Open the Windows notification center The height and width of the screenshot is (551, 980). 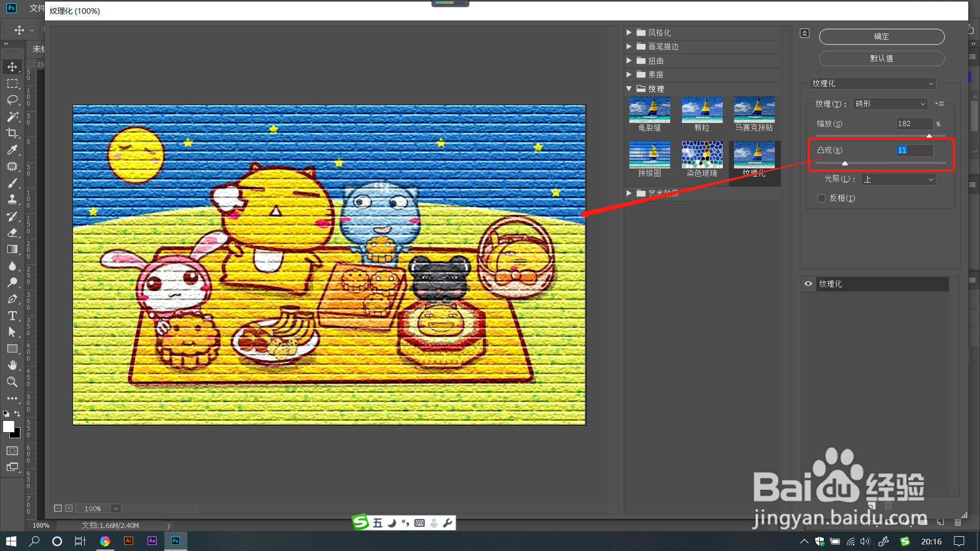[959, 541]
